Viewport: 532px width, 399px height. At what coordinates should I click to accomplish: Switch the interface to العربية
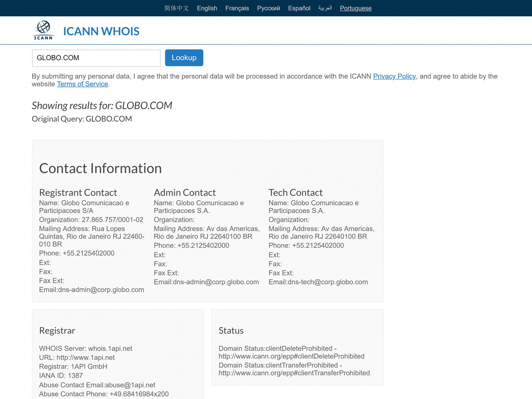coord(325,8)
